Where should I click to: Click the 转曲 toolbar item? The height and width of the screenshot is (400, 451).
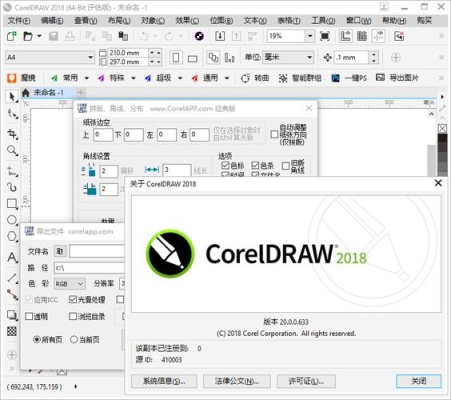coord(255,78)
